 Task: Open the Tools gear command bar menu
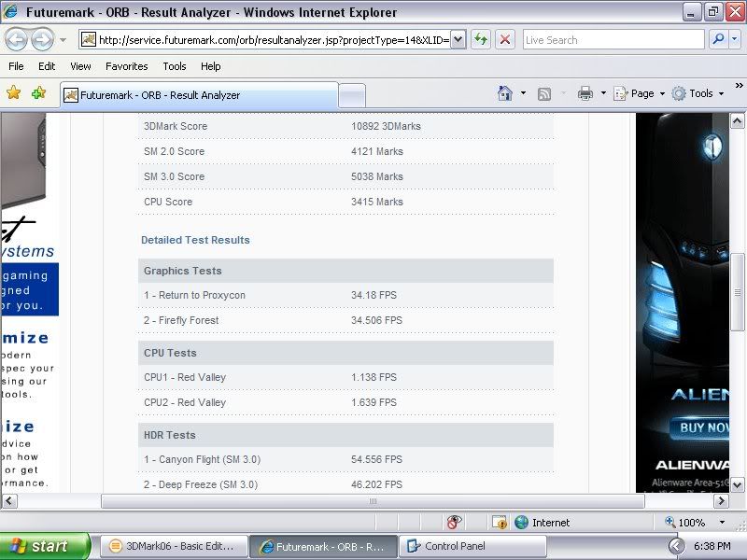coord(698,93)
